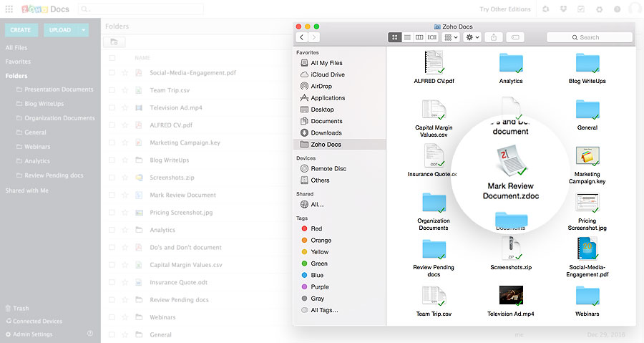The image size is (644, 343).
Task: Switch Finder to column view
Action: click(x=419, y=37)
